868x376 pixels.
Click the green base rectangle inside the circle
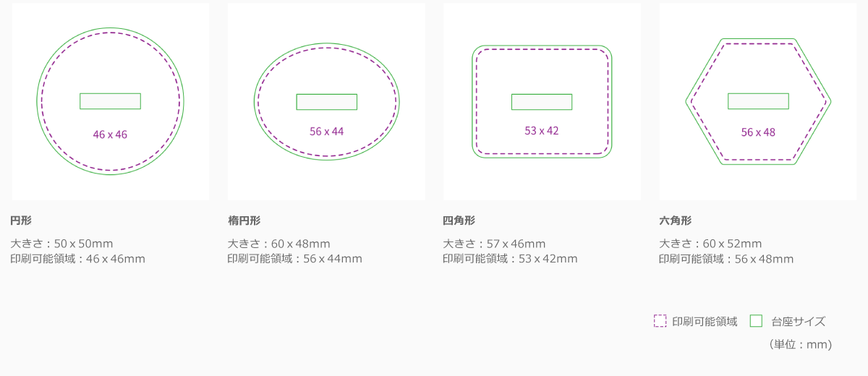pos(110,101)
